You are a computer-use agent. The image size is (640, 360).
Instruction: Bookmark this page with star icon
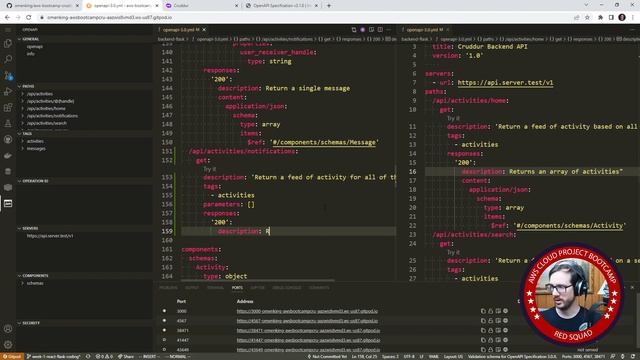[587, 18]
